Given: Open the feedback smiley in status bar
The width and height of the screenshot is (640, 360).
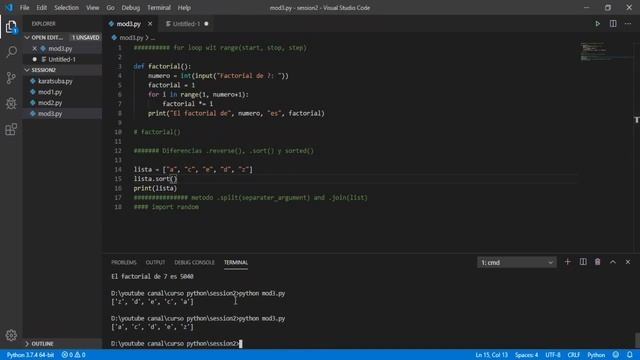Looking at the screenshot, I should tap(616, 355).
